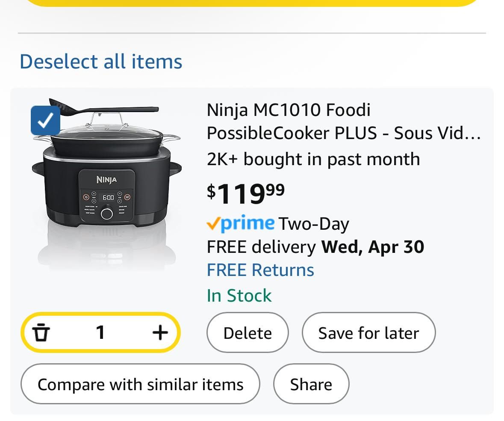Click the green In Stock label
This screenshot has width=504, height=421.
click(x=239, y=296)
